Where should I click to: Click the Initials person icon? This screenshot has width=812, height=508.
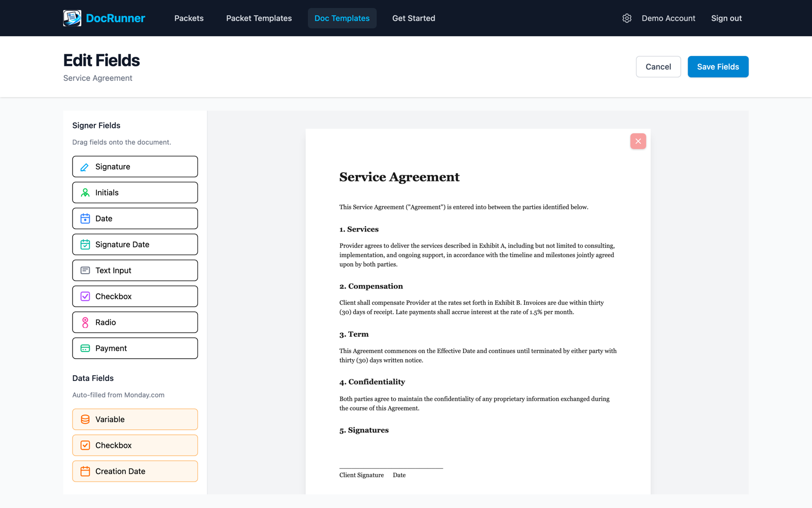(x=85, y=193)
